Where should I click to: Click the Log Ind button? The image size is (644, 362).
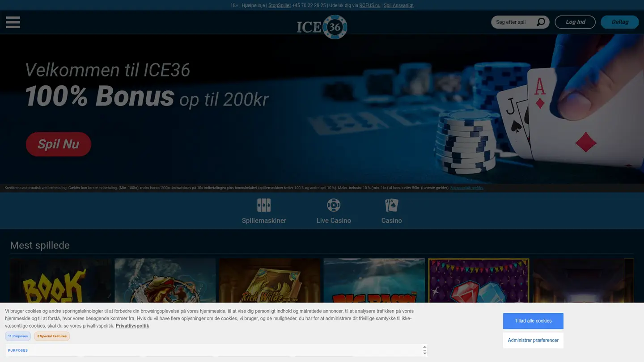pyautogui.click(x=575, y=22)
